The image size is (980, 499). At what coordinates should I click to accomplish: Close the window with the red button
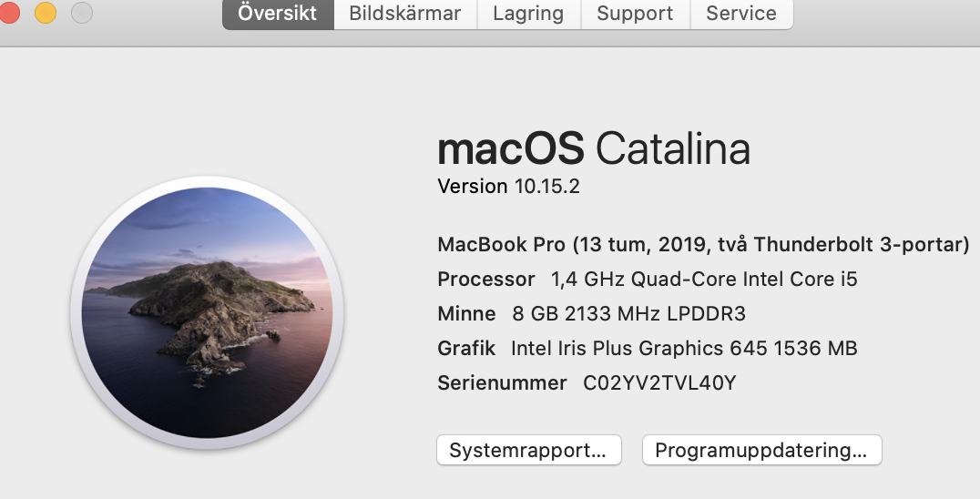8,13
